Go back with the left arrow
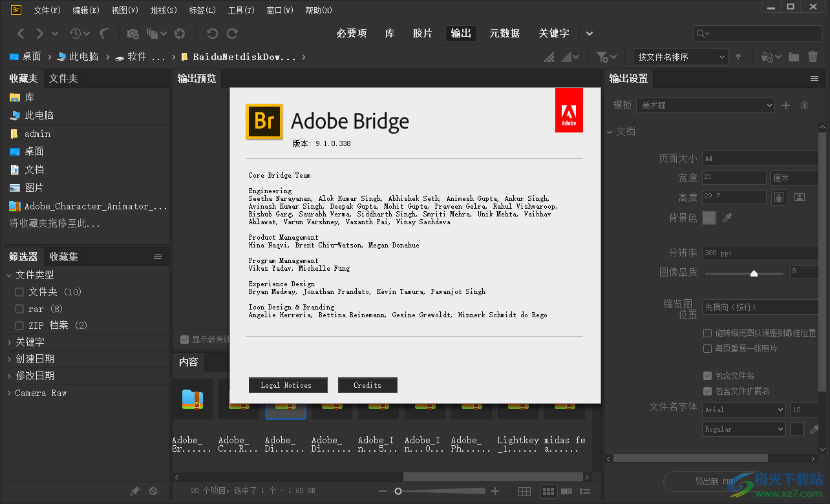The image size is (830, 504). click(x=21, y=34)
